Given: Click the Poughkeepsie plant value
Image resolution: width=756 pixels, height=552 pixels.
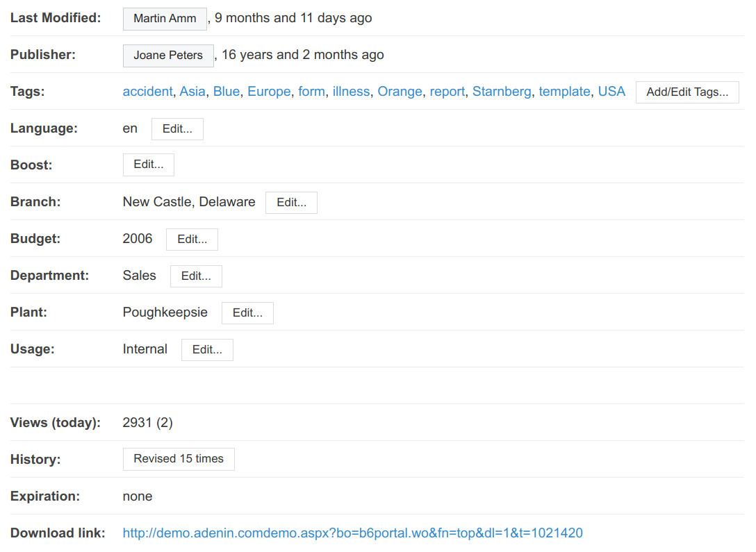Looking at the screenshot, I should point(165,312).
